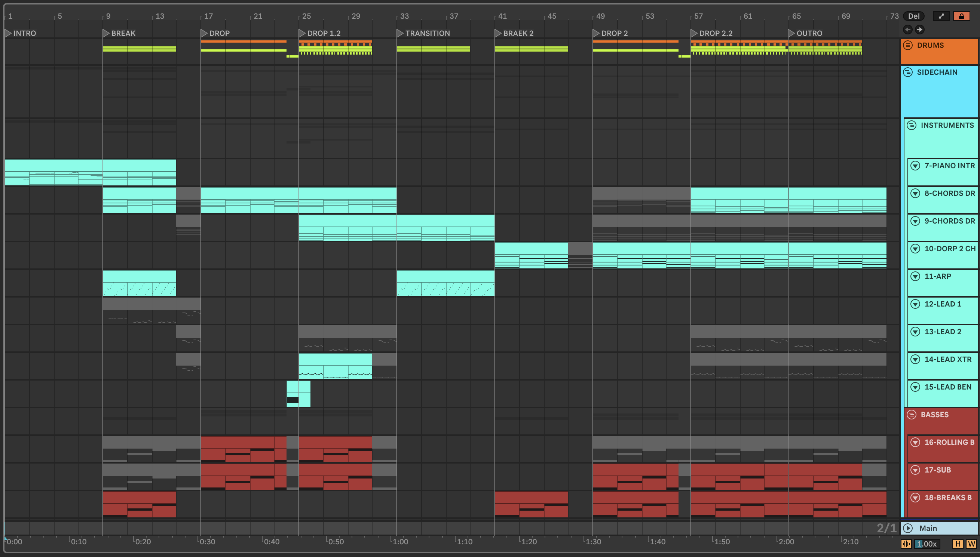This screenshot has height=557, width=980.
Task: Collapse the 7-PIANO INTR track
Action: 915,166
